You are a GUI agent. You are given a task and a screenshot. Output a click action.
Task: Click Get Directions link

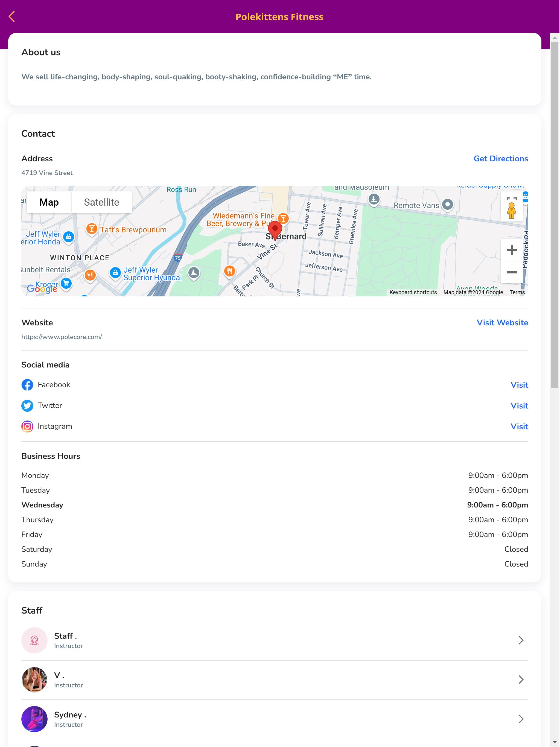coord(501,159)
